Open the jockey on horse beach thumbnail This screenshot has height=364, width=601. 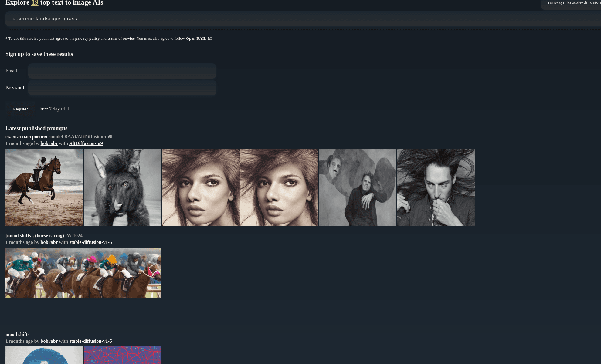pos(44,187)
